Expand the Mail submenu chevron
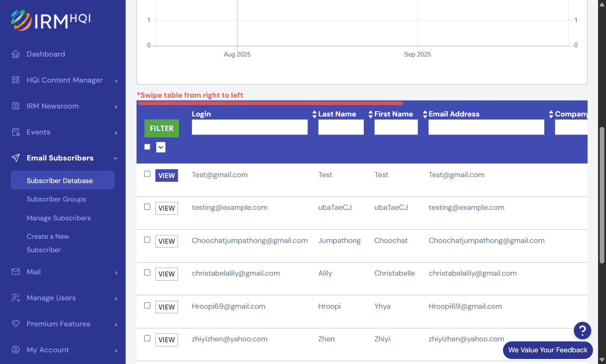The width and height of the screenshot is (606, 364). pyautogui.click(x=116, y=273)
